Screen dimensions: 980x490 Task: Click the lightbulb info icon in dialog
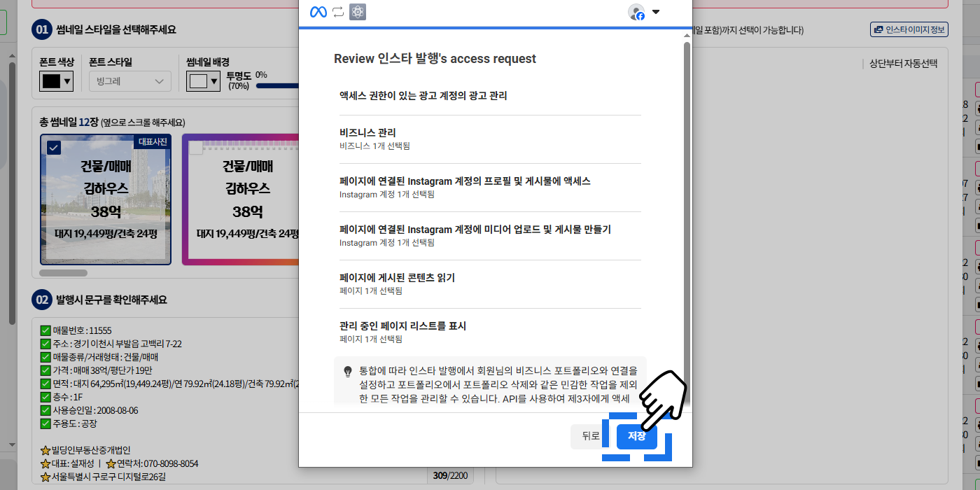(x=347, y=371)
